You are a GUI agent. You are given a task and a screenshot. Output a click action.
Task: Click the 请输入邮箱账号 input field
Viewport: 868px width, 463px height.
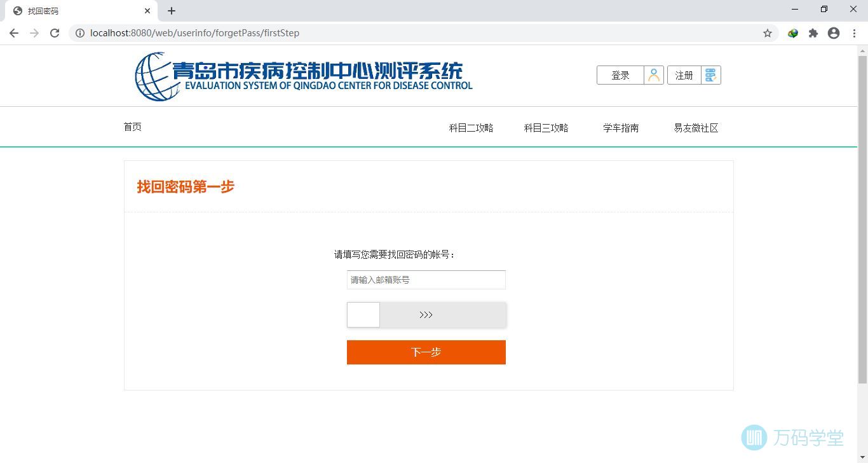[426, 280]
